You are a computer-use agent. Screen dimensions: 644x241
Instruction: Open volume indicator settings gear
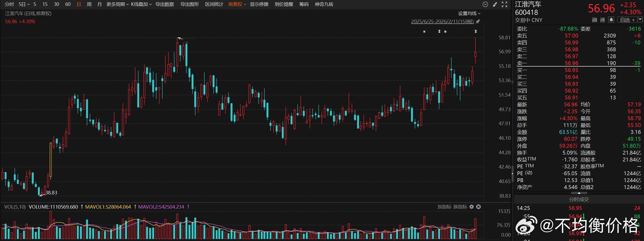tap(472, 207)
